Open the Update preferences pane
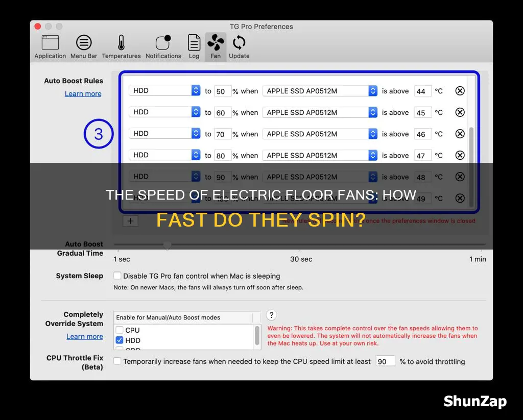The width and height of the screenshot is (523, 420). click(x=239, y=46)
